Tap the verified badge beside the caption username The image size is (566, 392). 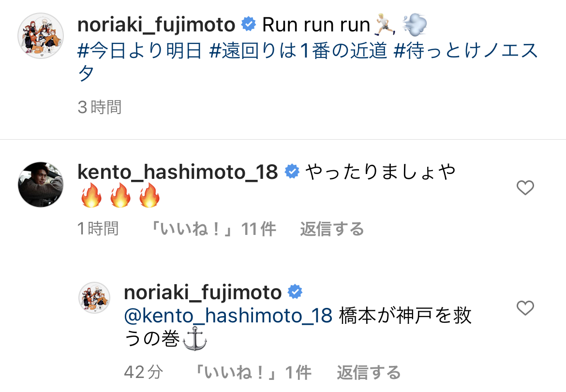(249, 25)
